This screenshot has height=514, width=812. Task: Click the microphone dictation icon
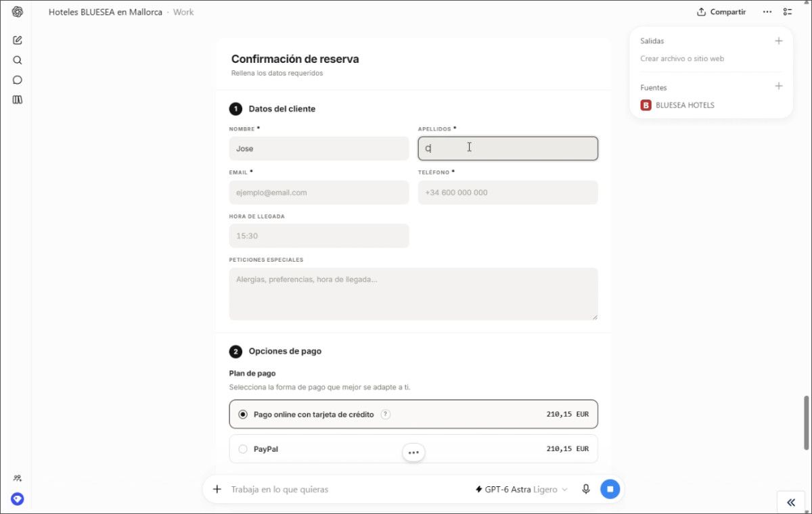[586, 489]
